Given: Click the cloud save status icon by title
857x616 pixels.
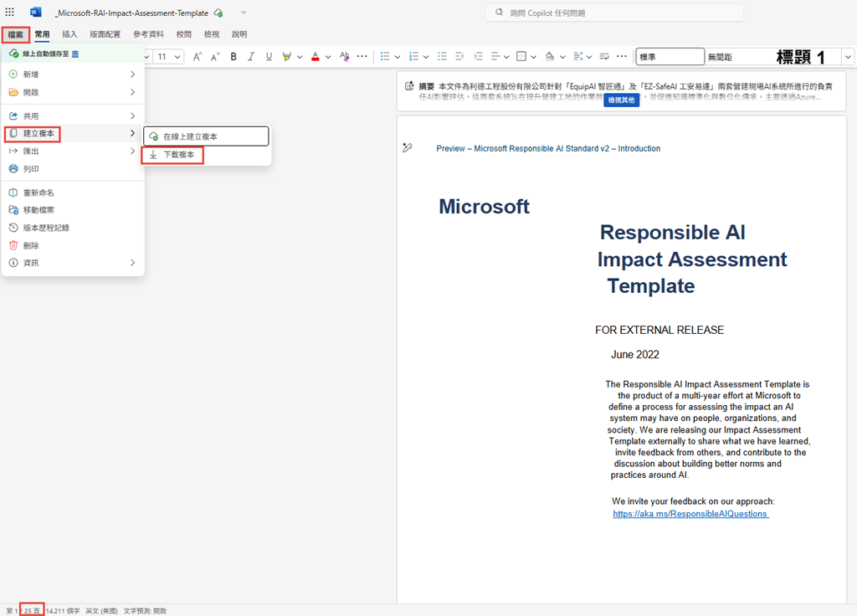Looking at the screenshot, I should click(218, 13).
